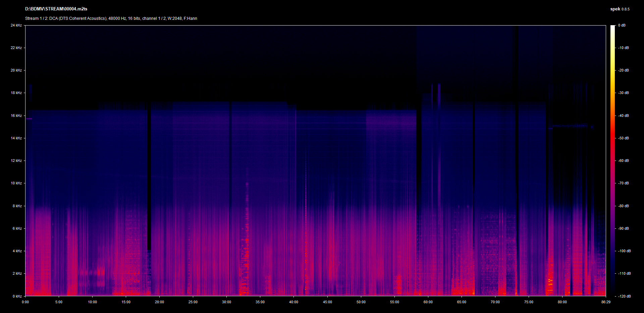Click the 24 kHz frequency axis label

pyautogui.click(x=16, y=25)
